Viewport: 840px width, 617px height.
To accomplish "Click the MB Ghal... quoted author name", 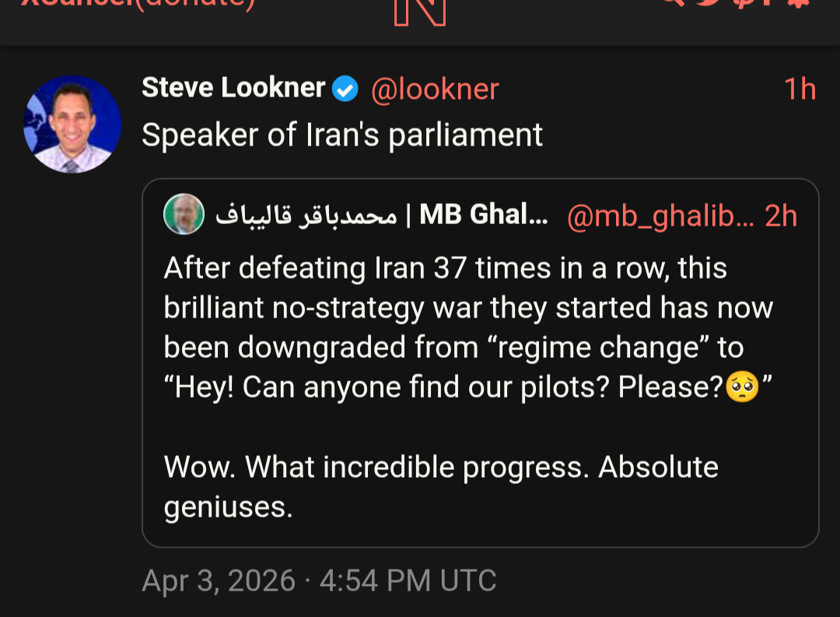I will (x=483, y=216).
